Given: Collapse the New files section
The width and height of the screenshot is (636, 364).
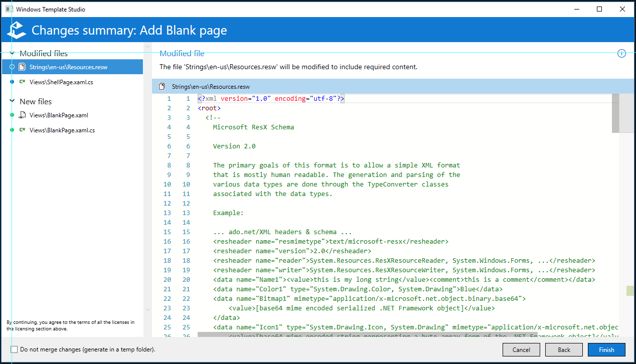Looking at the screenshot, I should pyautogui.click(x=12, y=101).
